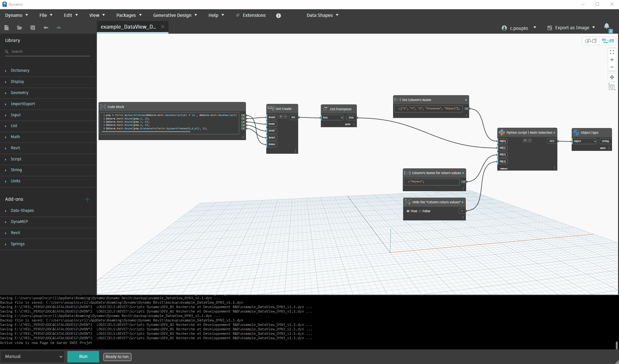The width and height of the screenshot is (619, 364).
Task: Click the code text in list Column's Name block
Action: click(x=430, y=109)
